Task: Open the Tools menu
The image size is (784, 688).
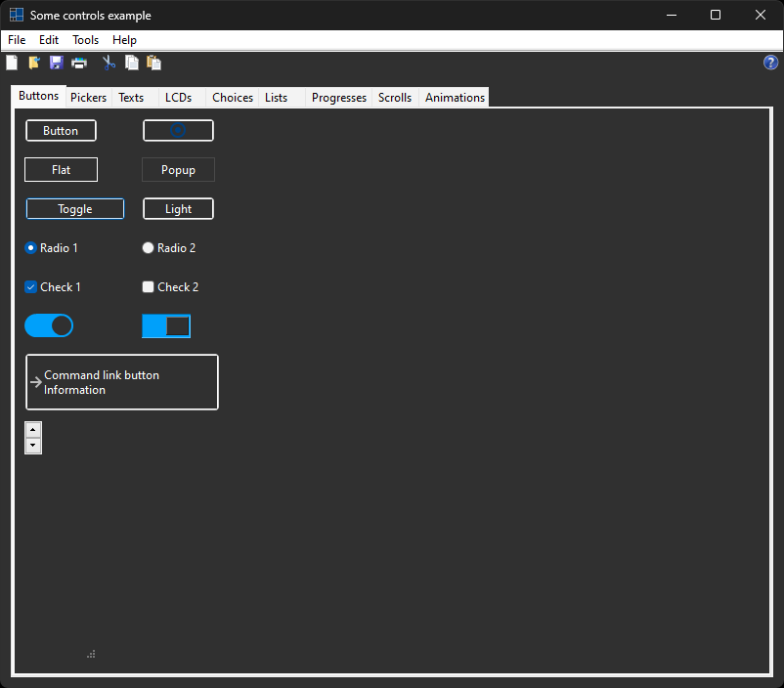Action: [86, 40]
